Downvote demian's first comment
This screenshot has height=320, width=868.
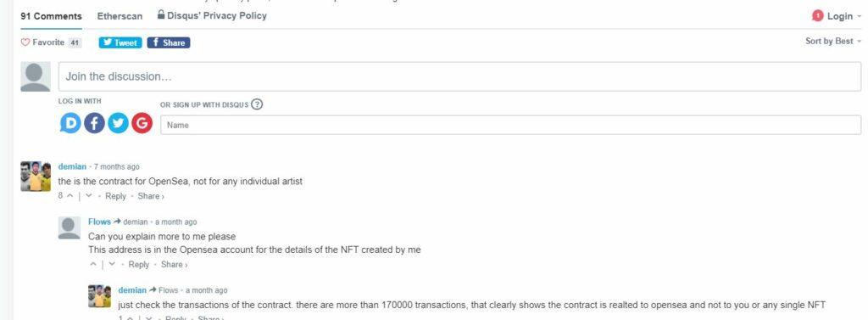tap(88, 196)
